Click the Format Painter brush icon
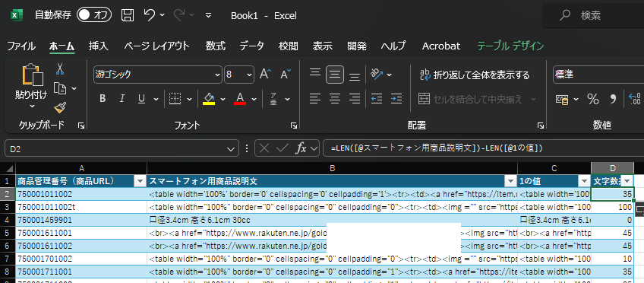 coord(60,108)
